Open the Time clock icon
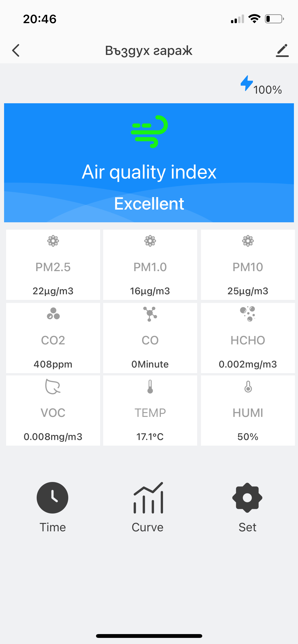Viewport: 298px width, 644px height. coord(52,497)
